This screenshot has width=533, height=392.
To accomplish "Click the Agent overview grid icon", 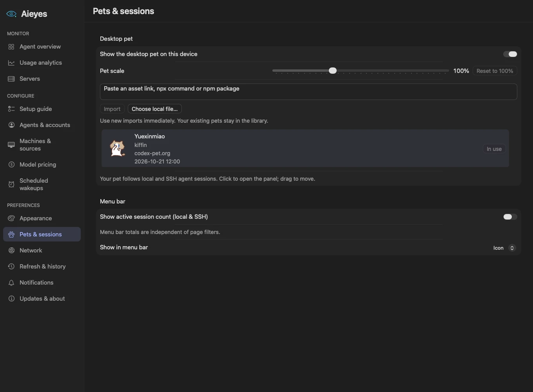I will click(x=11, y=47).
